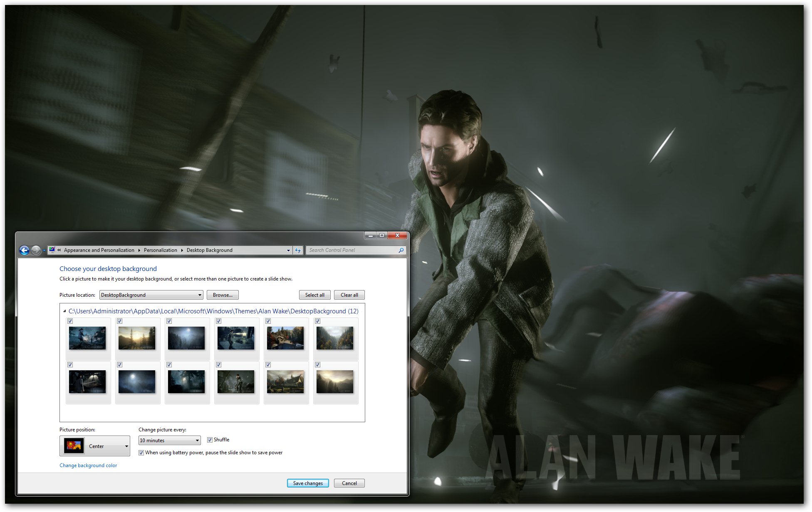Screen dimensions: 812x512
Task: Select the sunset forest wallpaper thumbnail
Action: 137,338
